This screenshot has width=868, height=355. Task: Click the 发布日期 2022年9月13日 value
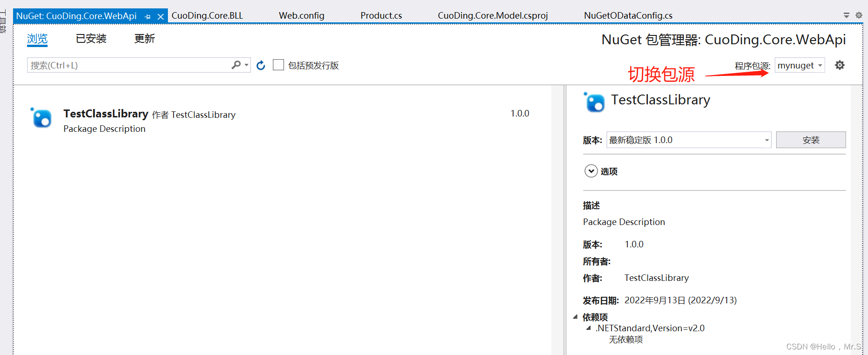[681, 300]
